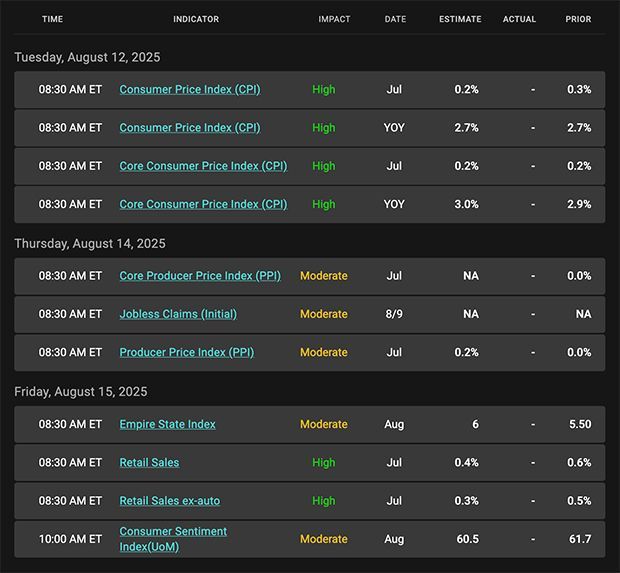Click the IMPACT column header
Image resolution: width=620 pixels, height=573 pixels.
(335, 19)
